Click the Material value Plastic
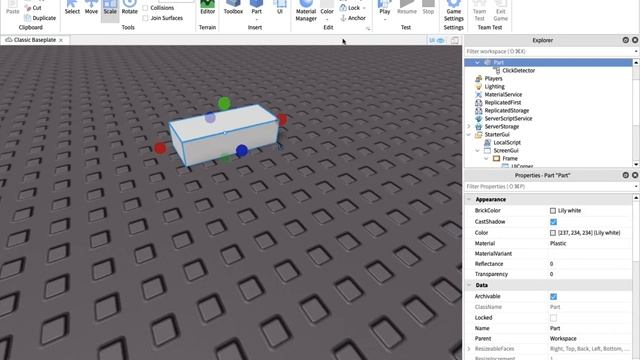The height and width of the screenshot is (360, 640). click(x=558, y=243)
